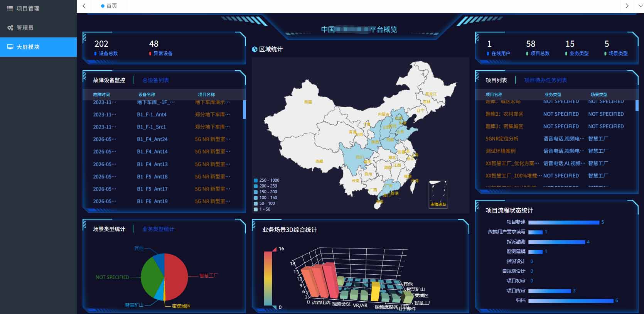Click the fault device table scrollbar

tap(244, 110)
